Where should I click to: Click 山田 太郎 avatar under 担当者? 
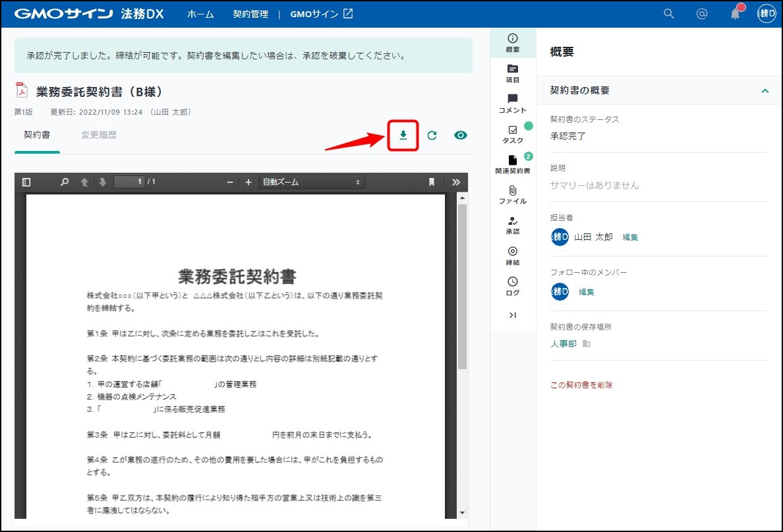[560, 237]
